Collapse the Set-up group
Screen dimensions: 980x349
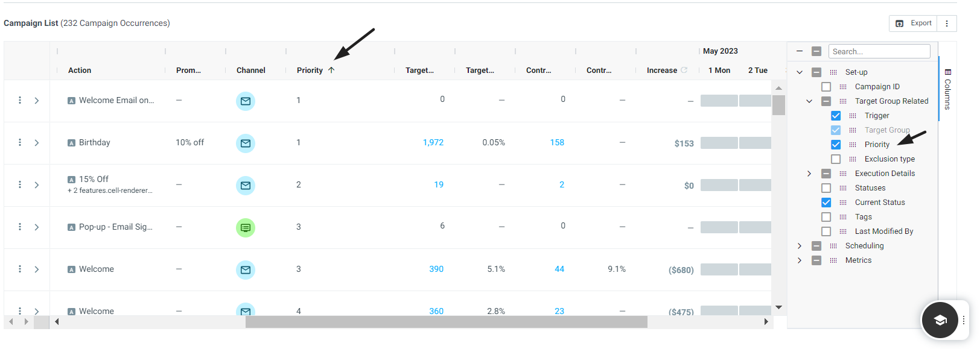coord(800,72)
